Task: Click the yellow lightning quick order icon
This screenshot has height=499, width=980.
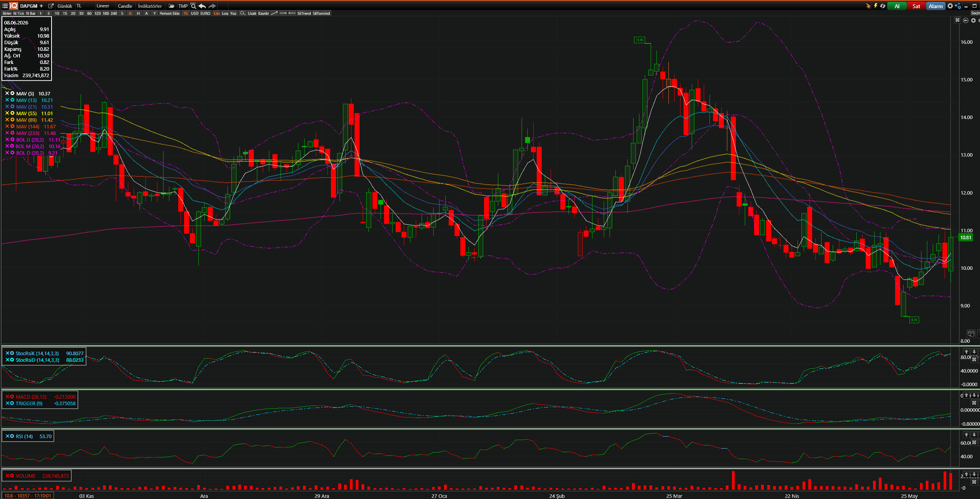Action: (x=875, y=6)
